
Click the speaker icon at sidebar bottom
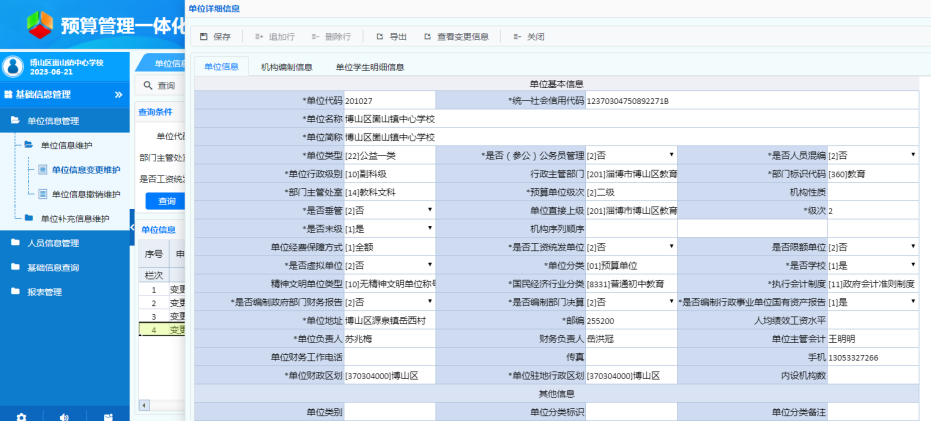point(65,416)
